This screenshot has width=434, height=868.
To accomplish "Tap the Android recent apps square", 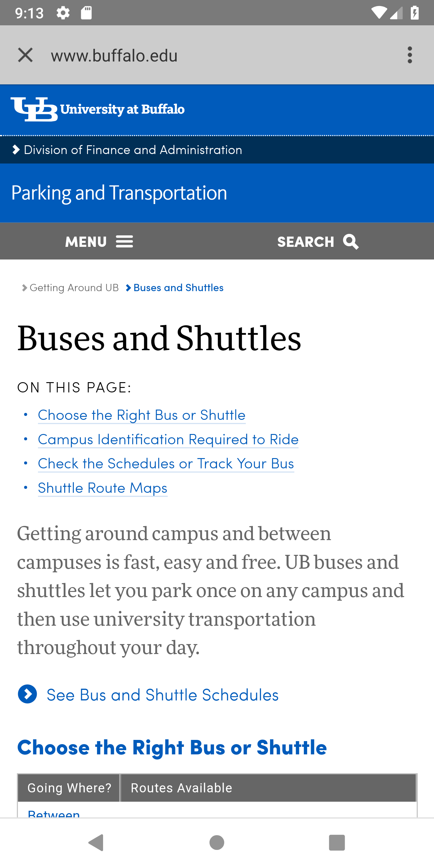I will [337, 842].
